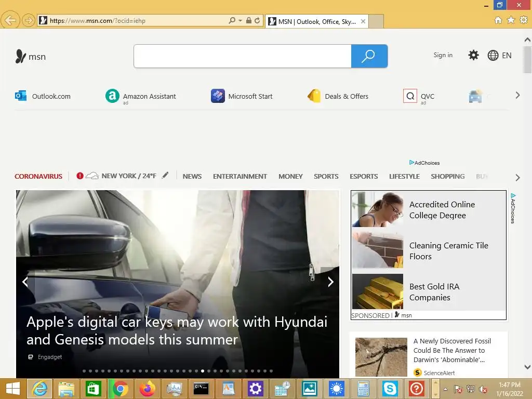
Task: Open Windows Start button
Action: click(13, 389)
